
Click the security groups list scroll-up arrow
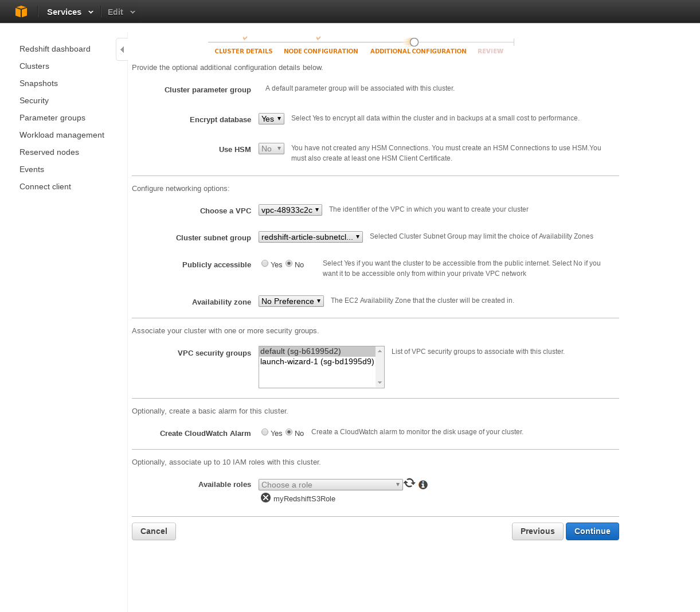[380, 351]
